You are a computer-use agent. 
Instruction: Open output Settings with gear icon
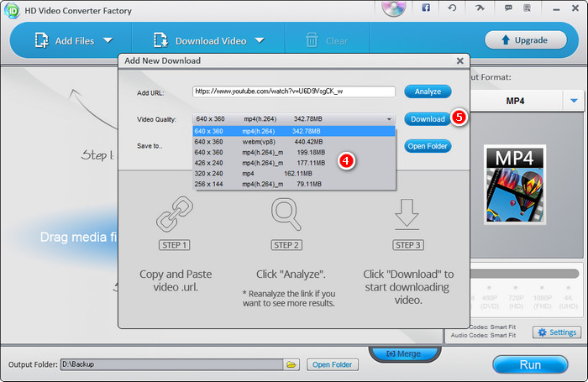point(557,332)
